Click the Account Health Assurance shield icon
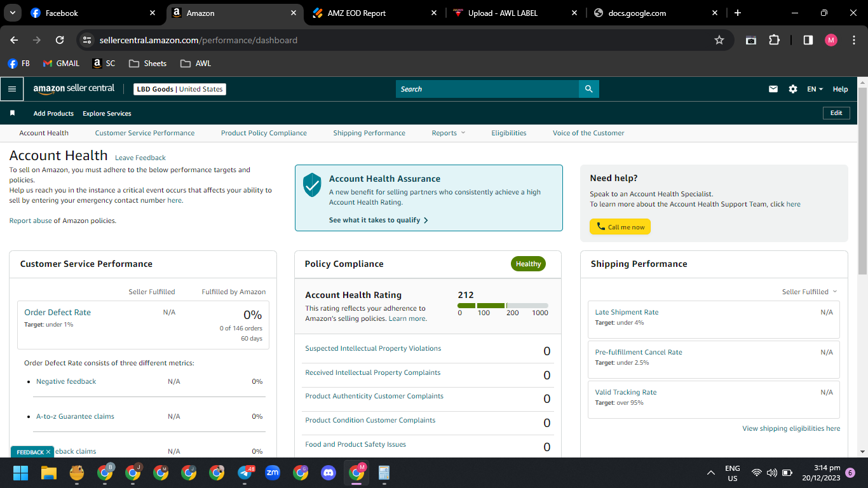 312,184
